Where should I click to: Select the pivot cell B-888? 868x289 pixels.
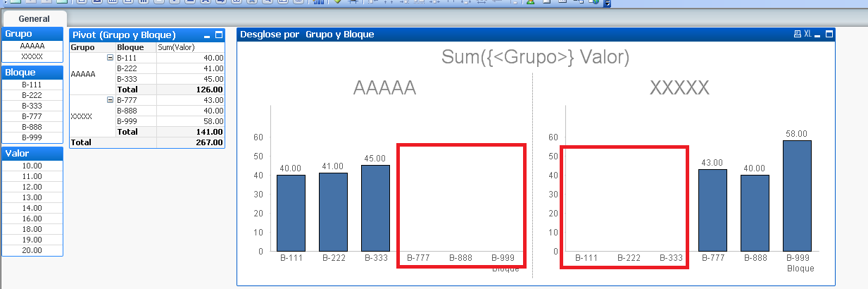(x=135, y=111)
